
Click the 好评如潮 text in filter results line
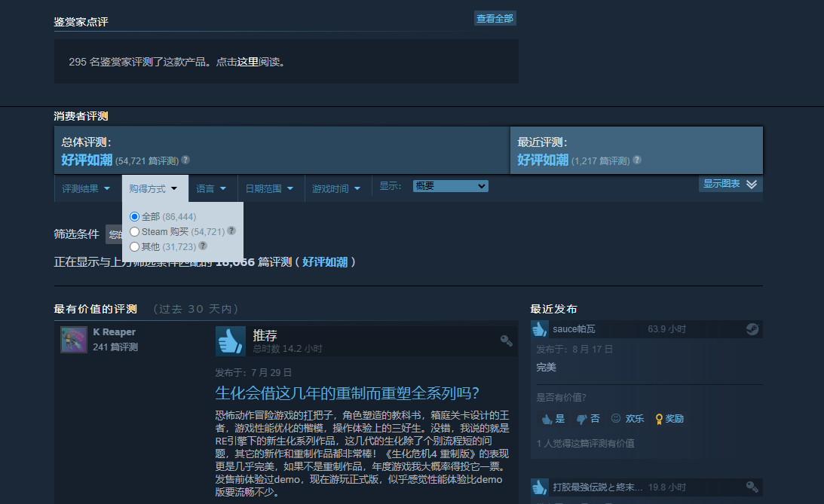tap(325, 262)
